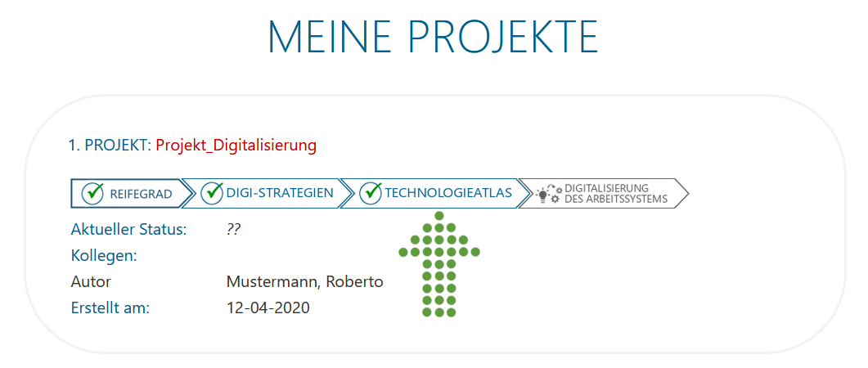This screenshot has width=868, height=368.
Task: Click the MEINE PROJEKTE heading
Action: click(x=434, y=37)
